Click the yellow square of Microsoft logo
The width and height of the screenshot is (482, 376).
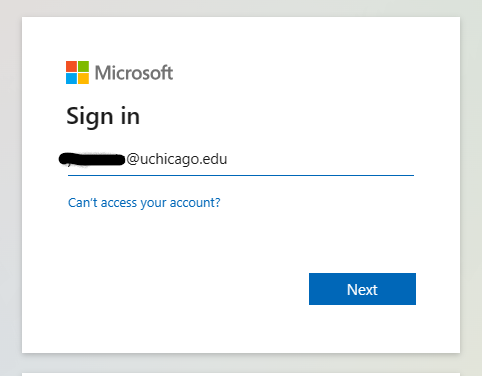tap(83, 78)
